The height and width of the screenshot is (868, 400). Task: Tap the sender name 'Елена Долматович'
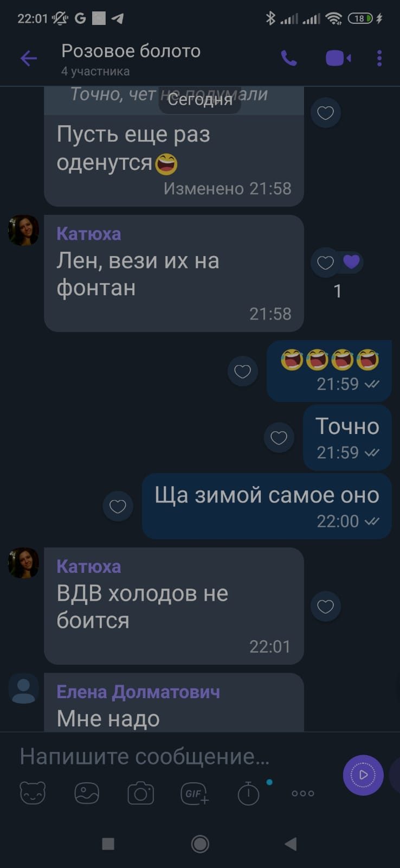pyautogui.click(x=138, y=692)
